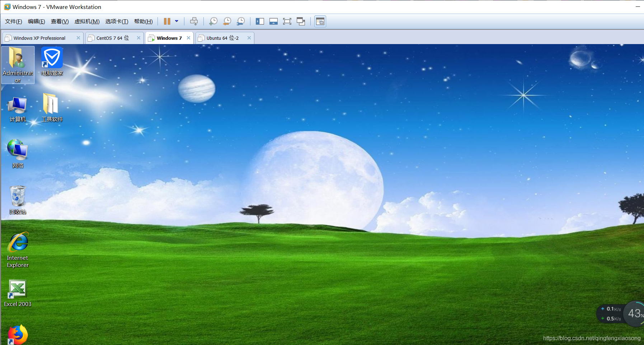Switch to Unity mode
Screen dimensions: 644x345
click(301, 21)
